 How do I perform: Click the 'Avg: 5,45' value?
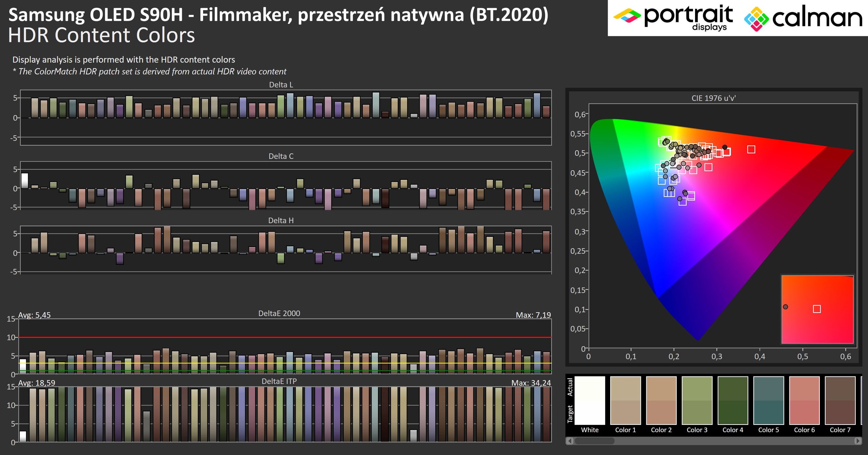coord(34,315)
